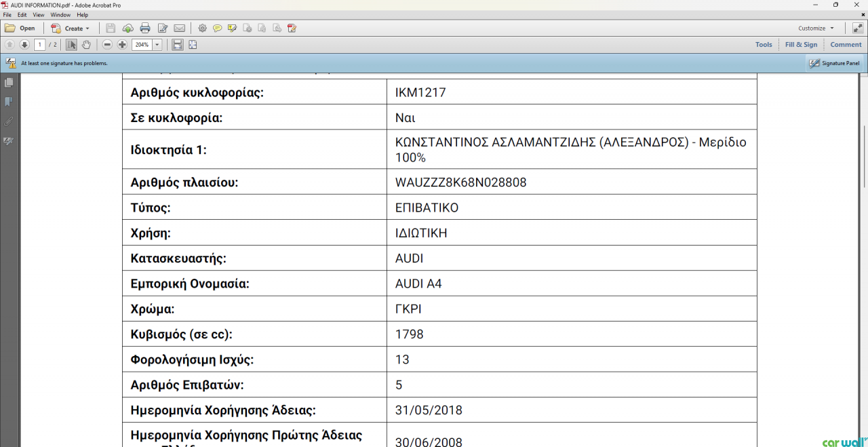Image resolution: width=868 pixels, height=447 pixels.
Task: Toggle the Select text cursor tool
Action: point(71,45)
